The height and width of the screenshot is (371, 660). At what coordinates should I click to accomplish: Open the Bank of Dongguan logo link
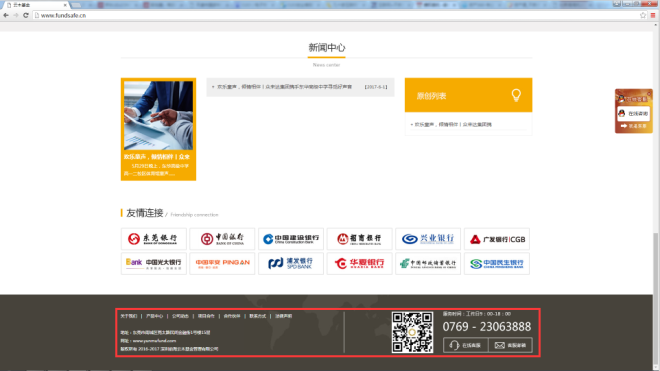154,239
